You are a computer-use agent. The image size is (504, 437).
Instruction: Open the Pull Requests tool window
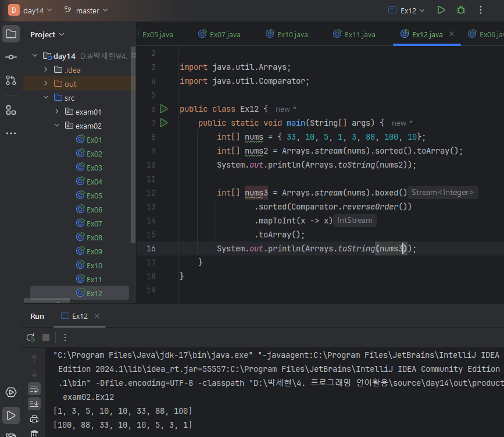coord(11,80)
